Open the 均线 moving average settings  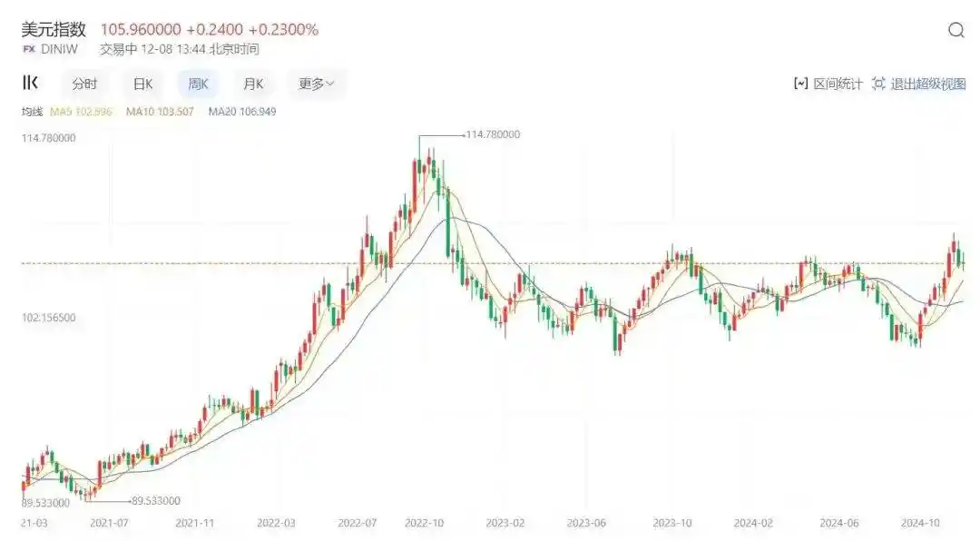point(32,112)
